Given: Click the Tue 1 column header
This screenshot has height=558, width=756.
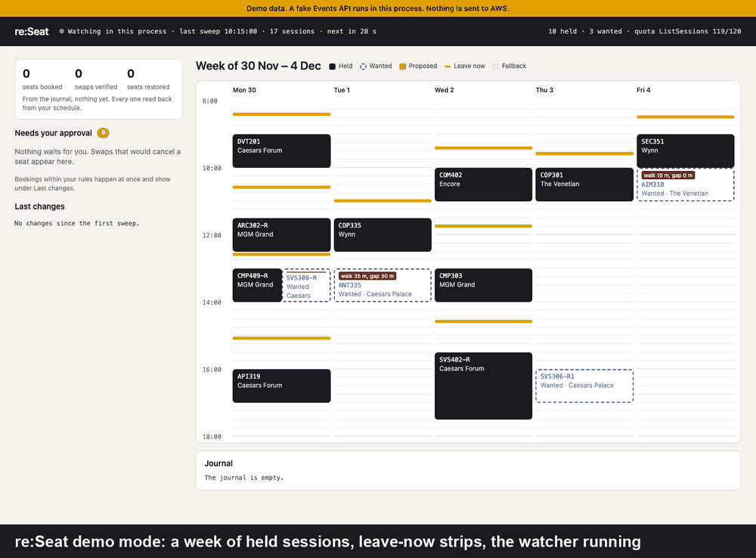Looking at the screenshot, I should coord(342,90).
